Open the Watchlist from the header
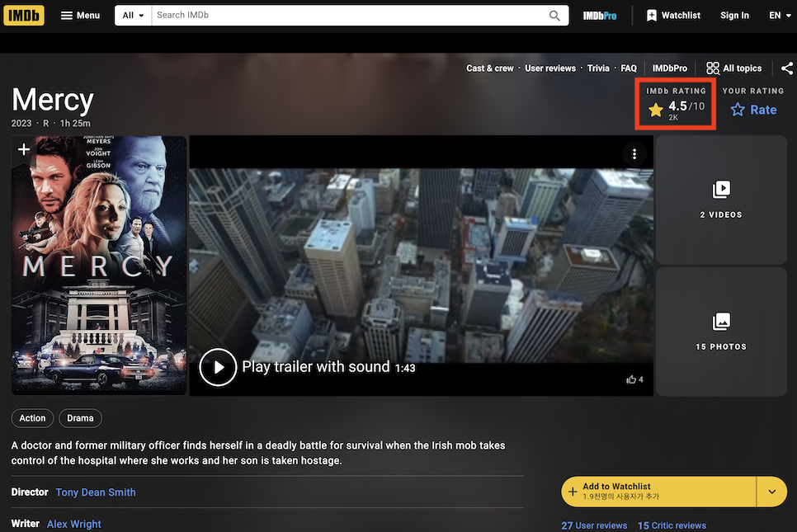797x532 pixels. tap(673, 15)
